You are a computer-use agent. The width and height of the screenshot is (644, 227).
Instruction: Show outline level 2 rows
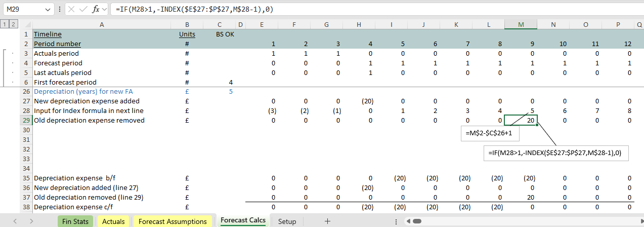(13, 24)
